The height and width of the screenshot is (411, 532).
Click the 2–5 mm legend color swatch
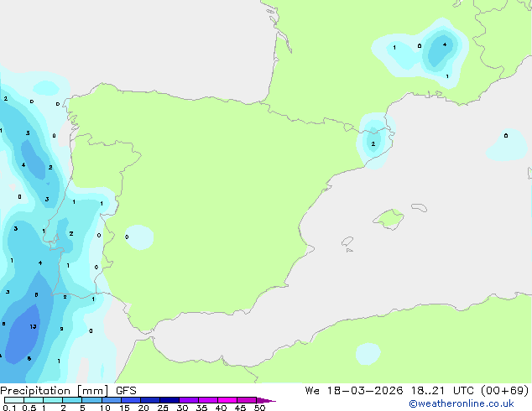tap(72, 400)
